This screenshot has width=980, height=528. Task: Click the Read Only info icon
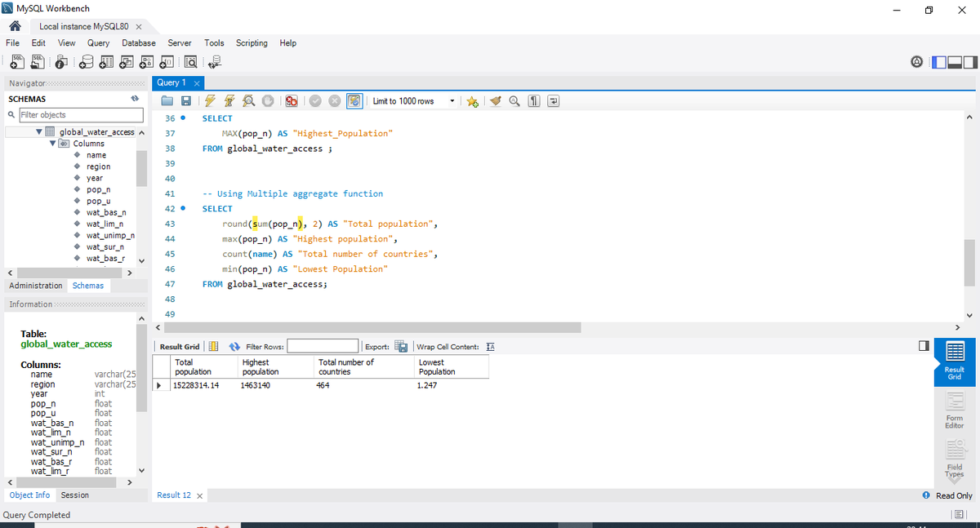[926, 495]
